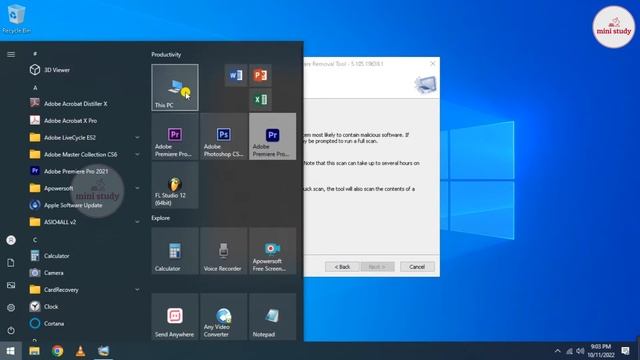The width and height of the screenshot is (640, 360).
Task: Expand the CardRecovery folder
Action: pyautogui.click(x=85, y=290)
